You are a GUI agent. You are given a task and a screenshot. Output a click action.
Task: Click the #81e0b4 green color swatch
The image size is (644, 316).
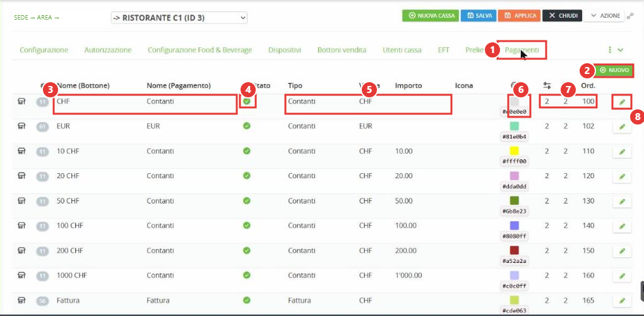click(514, 126)
